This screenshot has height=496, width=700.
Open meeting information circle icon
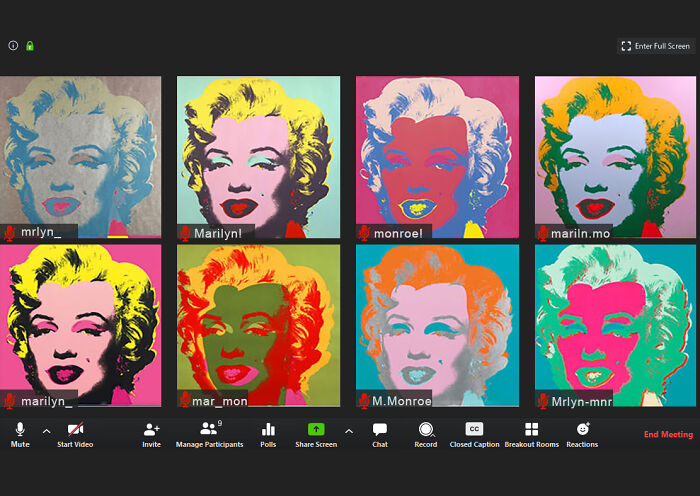click(13, 46)
